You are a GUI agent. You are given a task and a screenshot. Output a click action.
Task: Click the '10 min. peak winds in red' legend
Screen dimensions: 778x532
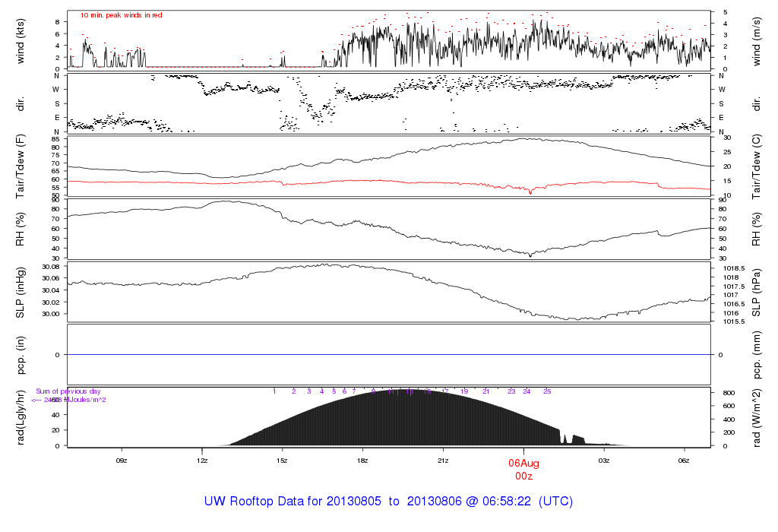(121, 15)
